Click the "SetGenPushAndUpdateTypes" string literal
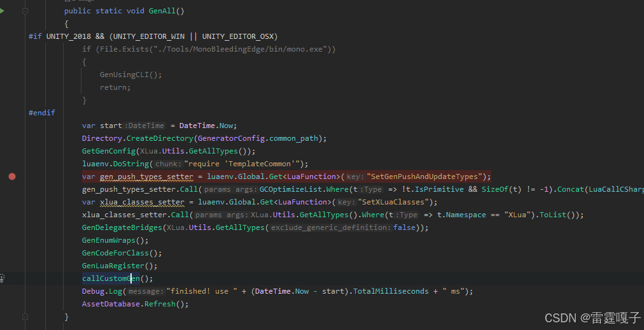The image size is (644, 330). (x=424, y=176)
